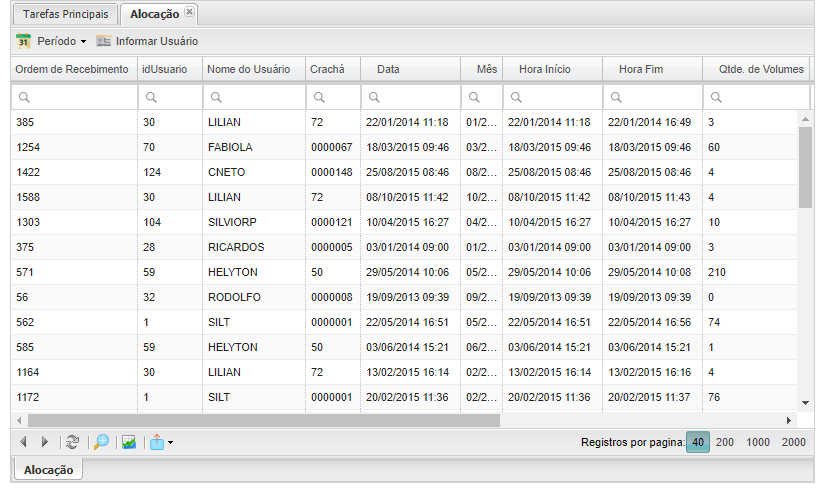Select order number 1164 cell
This screenshot has height=493, width=825.
pos(74,372)
